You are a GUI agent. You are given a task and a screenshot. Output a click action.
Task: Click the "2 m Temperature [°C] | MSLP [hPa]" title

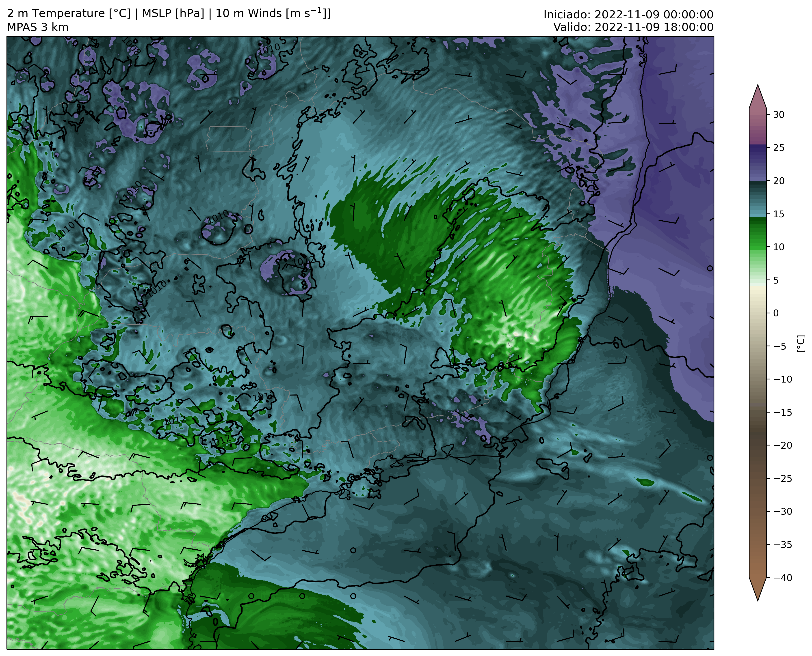coord(106,14)
